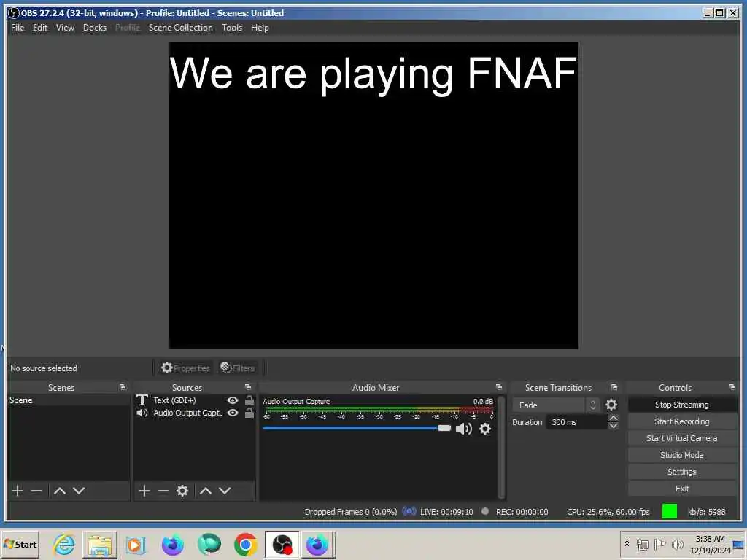The height and width of the screenshot is (560, 747).
Task: Move source down in Sources panel
Action: [x=225, y=491]
